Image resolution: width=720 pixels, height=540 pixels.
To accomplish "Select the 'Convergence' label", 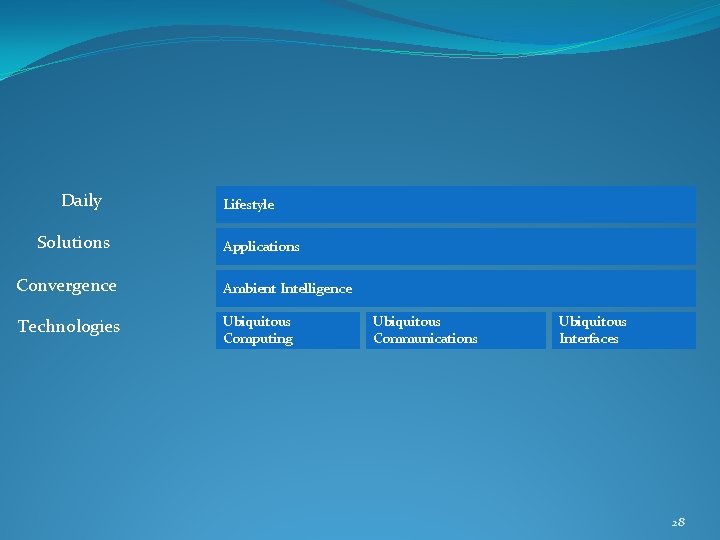I will click(x=67, y=286).
